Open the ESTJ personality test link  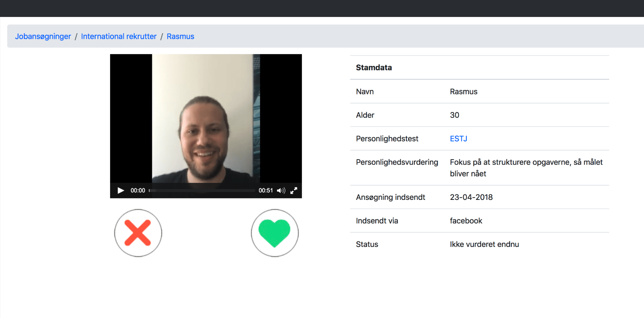tap(459, 139)
